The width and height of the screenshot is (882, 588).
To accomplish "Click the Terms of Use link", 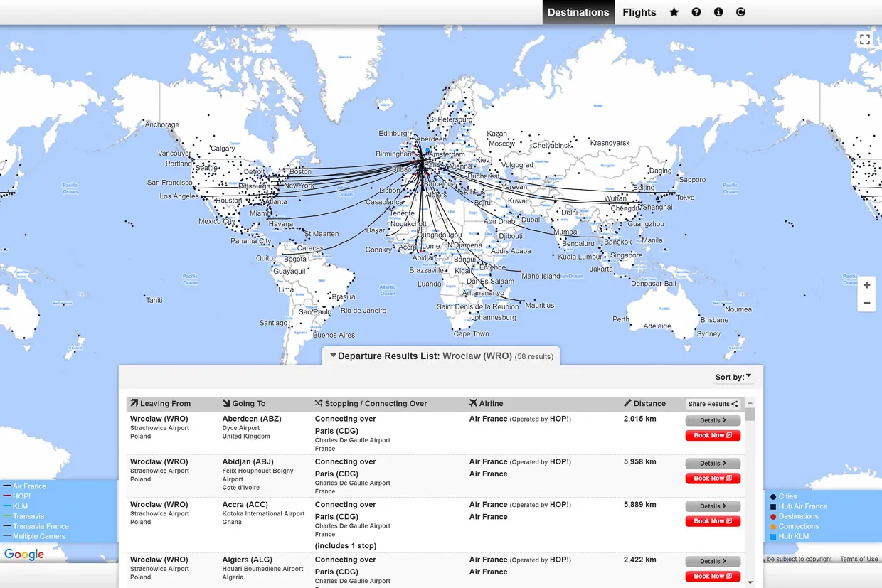I will pos(859,559).
